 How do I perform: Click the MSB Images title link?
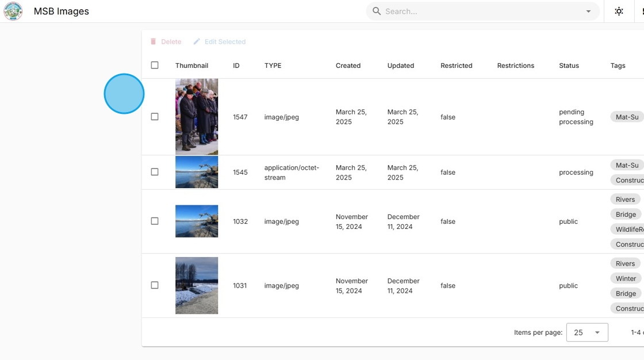pyautogui.click(x=61, y=12)
